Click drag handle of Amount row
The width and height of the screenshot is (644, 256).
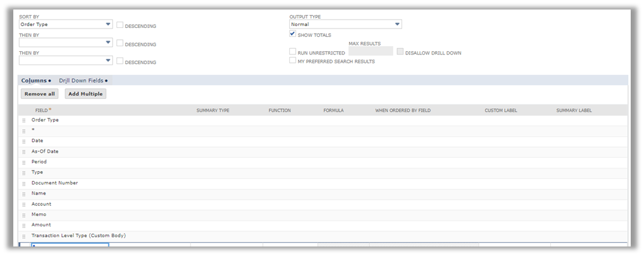point(24,226)
